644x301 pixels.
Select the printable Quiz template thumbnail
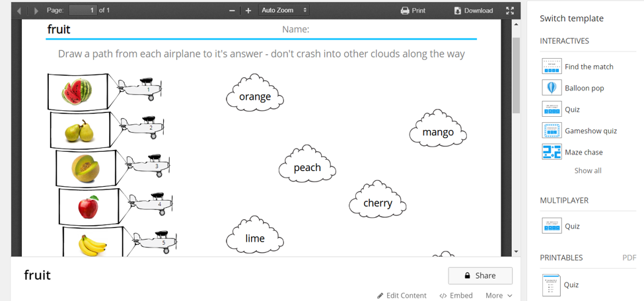tap(552, 285)
